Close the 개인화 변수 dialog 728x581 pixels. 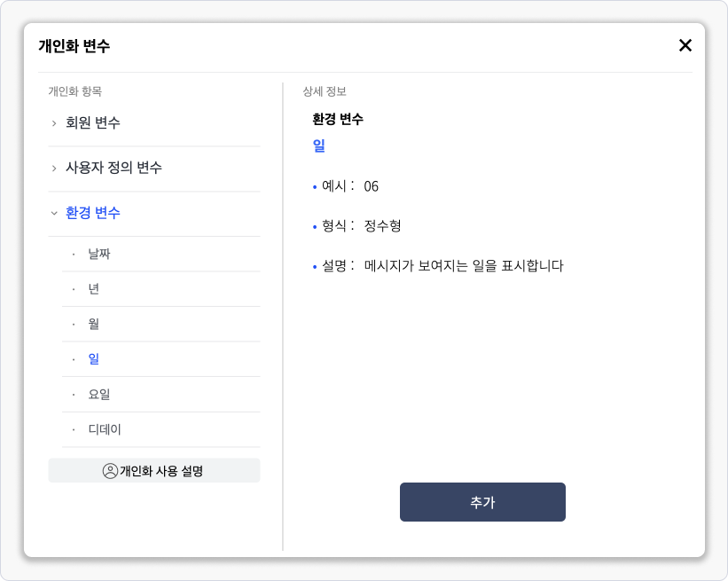pos(685,45)
